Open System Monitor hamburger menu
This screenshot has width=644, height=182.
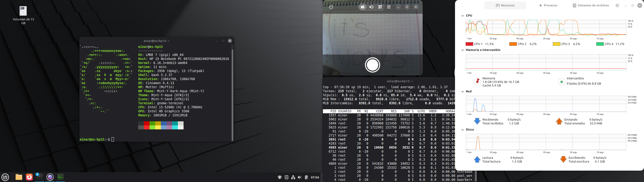617,5
